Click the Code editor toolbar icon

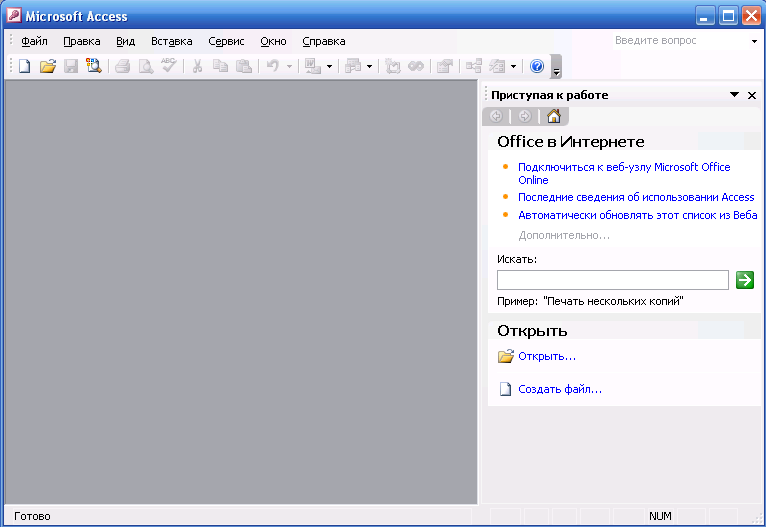point(392,66)
